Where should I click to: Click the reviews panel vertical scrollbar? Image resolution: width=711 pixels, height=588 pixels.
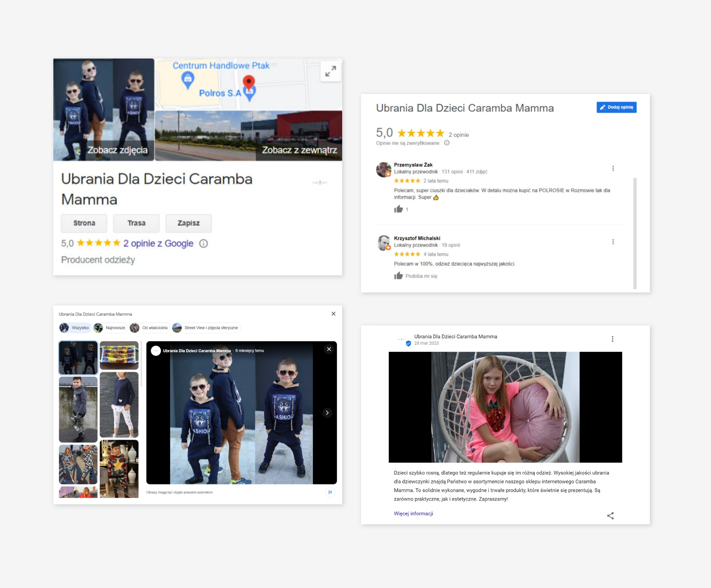(x=635, y=233)
